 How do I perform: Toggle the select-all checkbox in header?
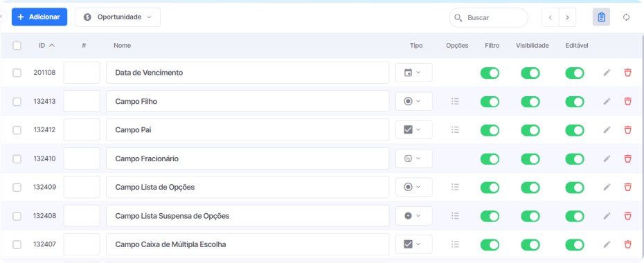click(x=17, y=46)
